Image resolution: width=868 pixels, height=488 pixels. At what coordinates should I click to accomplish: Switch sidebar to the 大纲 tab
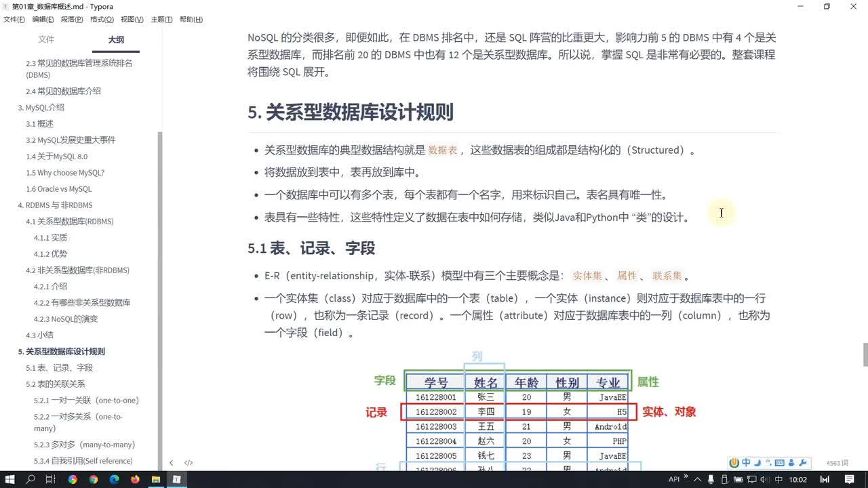[116, 40]
